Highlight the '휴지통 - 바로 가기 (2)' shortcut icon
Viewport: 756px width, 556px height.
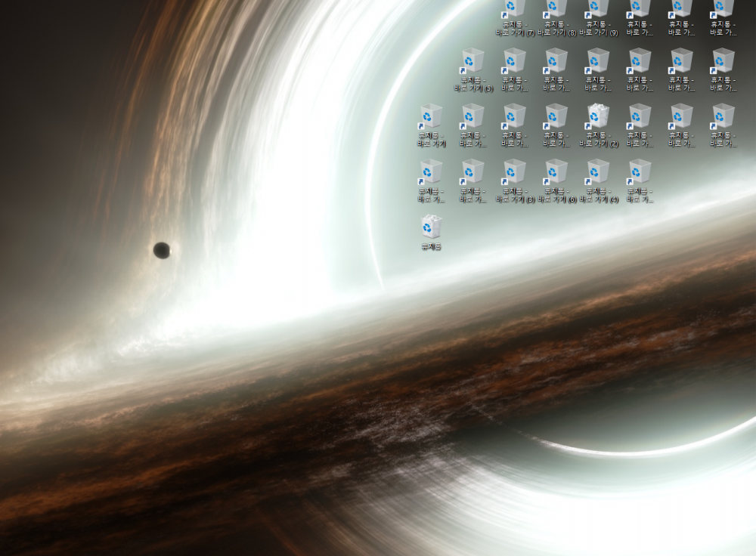coord(598,125)
